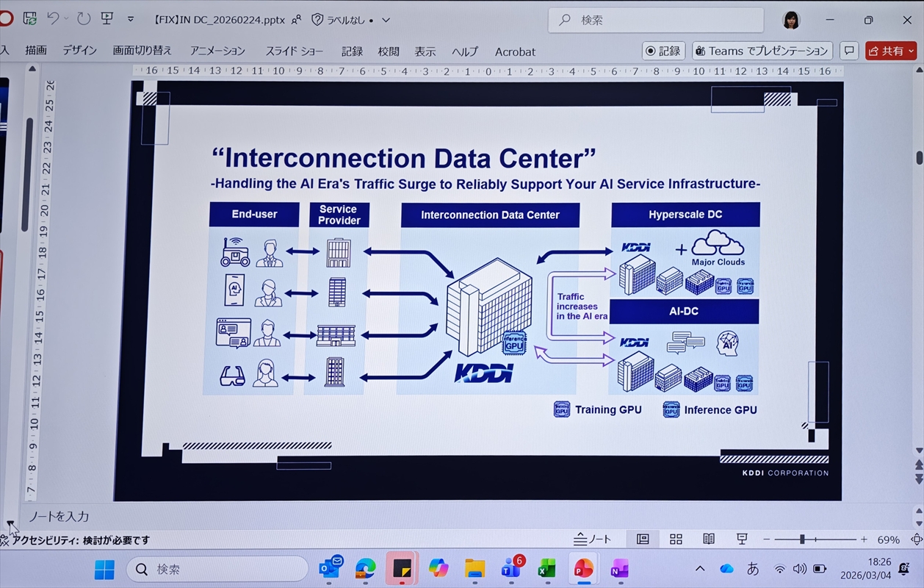Viewport: 924px width, 588px height.
Task: Switch to Reading view icon
Action: 709,539
